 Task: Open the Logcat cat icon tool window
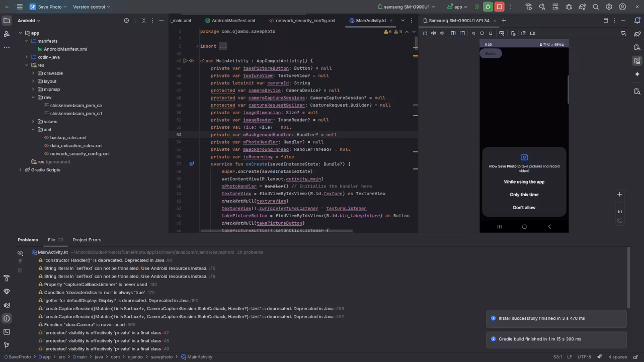click(x=7, y=305)
